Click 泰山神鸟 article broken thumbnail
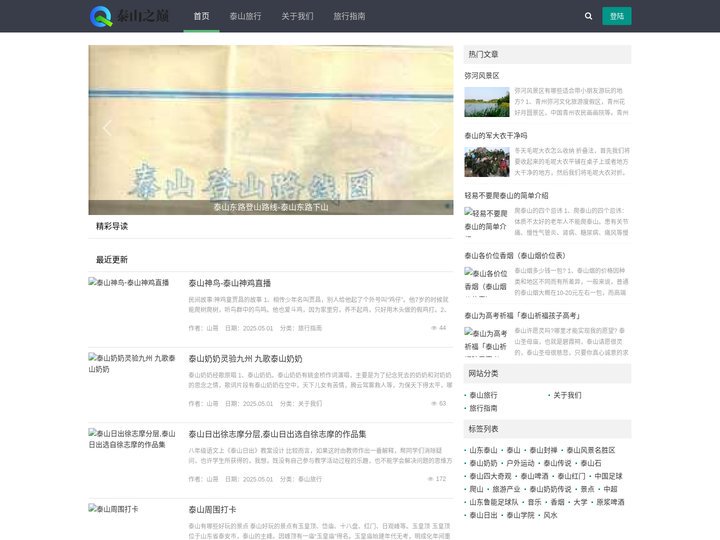 tap(129, 282)
